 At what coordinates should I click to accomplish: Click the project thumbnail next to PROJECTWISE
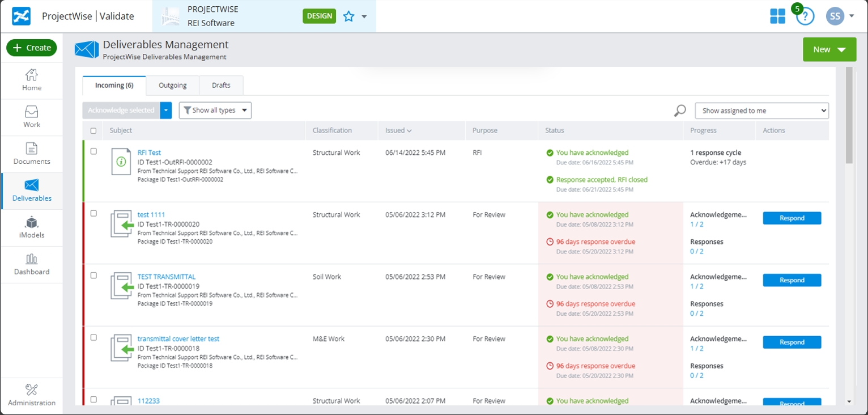(170, 16)
